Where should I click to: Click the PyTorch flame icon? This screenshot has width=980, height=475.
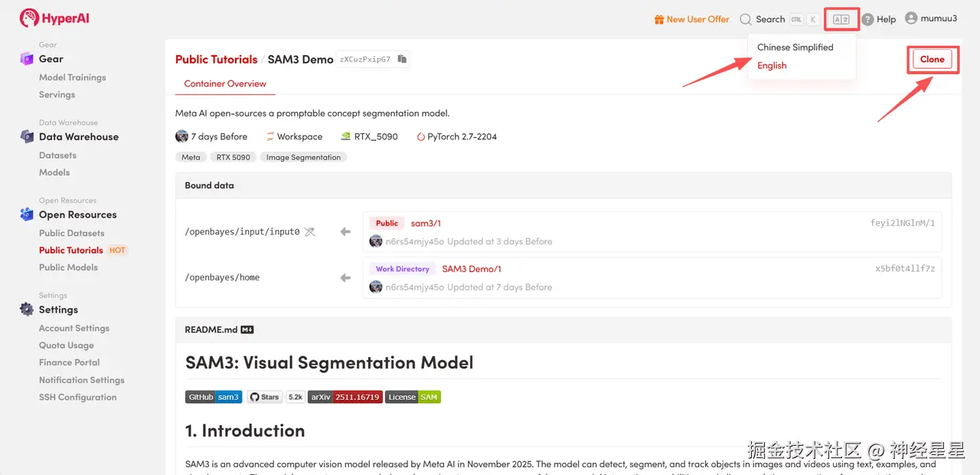coord(420,136)
